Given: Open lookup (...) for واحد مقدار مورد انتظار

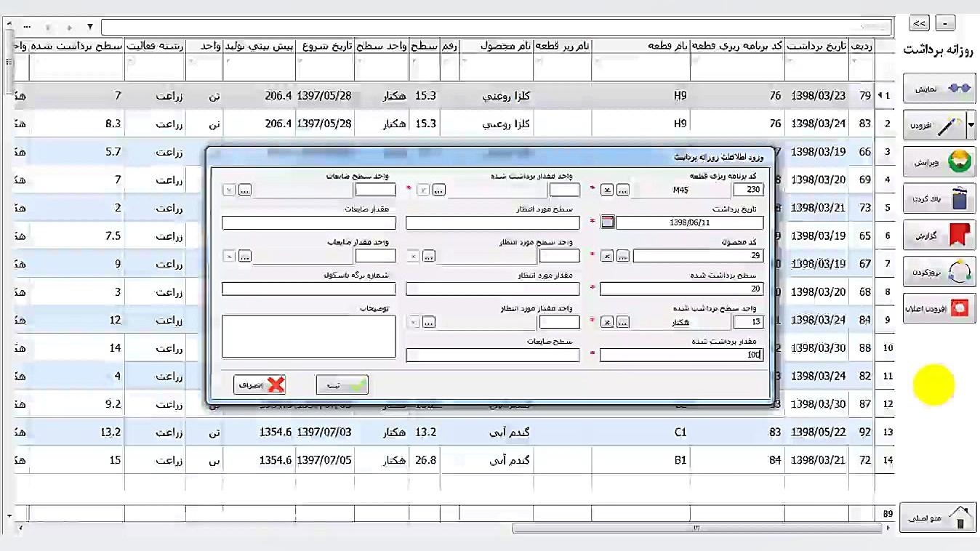Looking at the screenshot, I should pyautogui.click(x=429, y=322).
